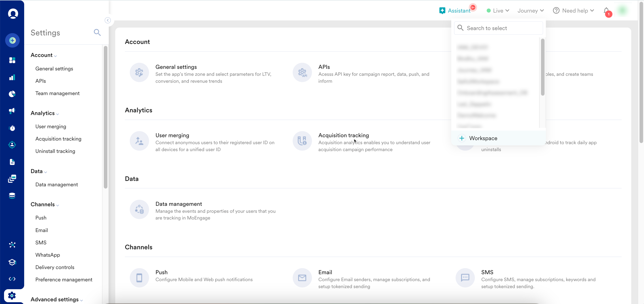The height and width of the screenshot is (304, 644).
Task: Click the blue plus create button
Action: click(13, 40)
